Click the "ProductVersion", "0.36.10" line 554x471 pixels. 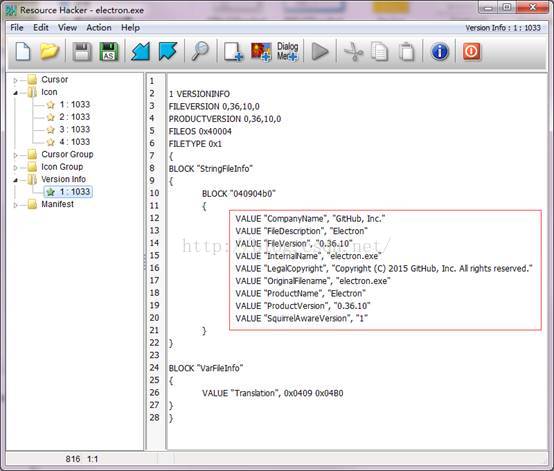click(303, 306)
